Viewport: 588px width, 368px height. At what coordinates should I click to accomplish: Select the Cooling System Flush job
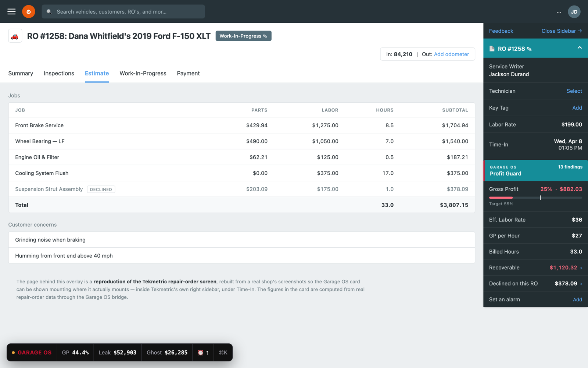(x=241, y=173)
